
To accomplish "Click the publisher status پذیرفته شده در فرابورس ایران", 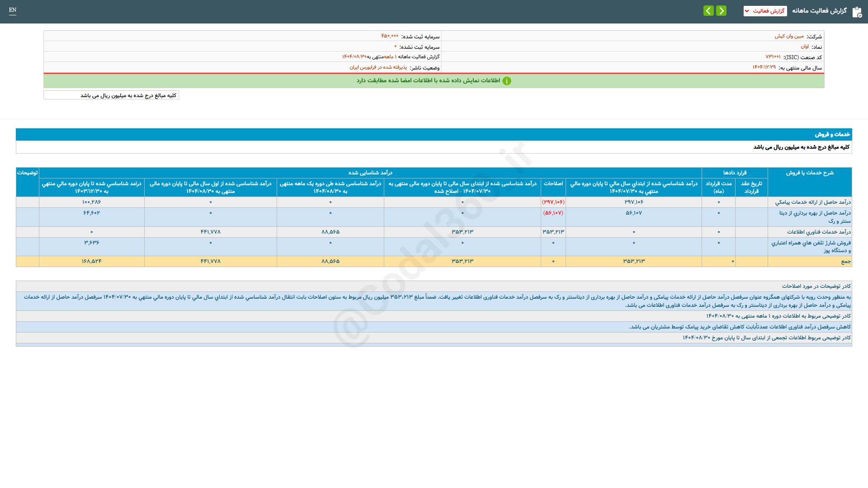I will click(378, 67).
